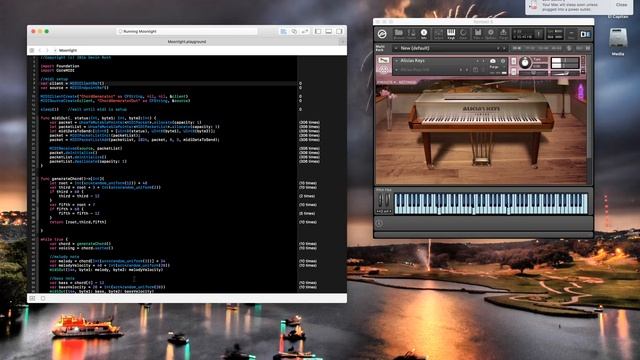Toggle the Alicias Keys Solo button
Image resolution: width=640 pixels, height=360 pixels.
coord(513,61)
